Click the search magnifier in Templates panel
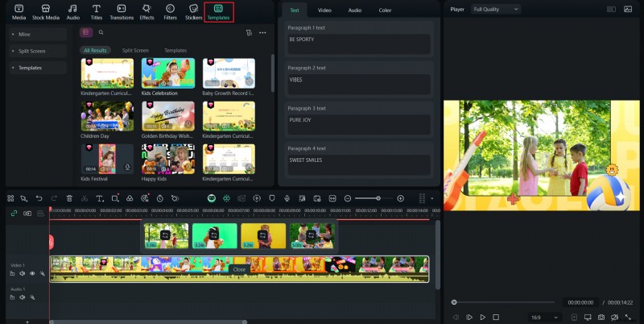 (101, 32)
